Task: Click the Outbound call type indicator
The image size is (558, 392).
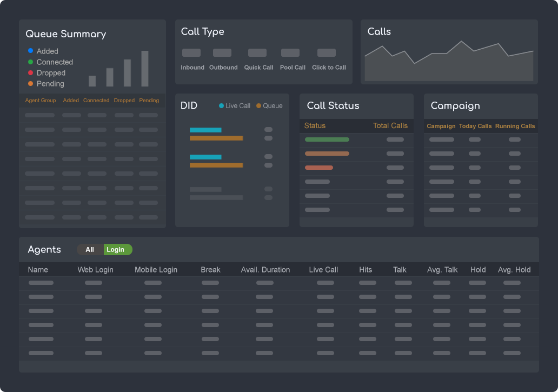Action: [222, 53]
